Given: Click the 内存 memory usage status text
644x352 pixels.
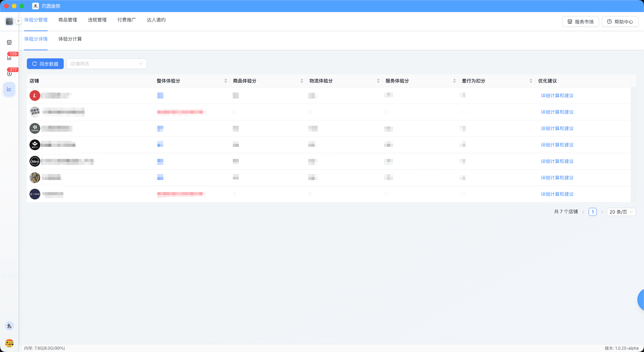Looking at the screenshot, I should click(45, 348).
